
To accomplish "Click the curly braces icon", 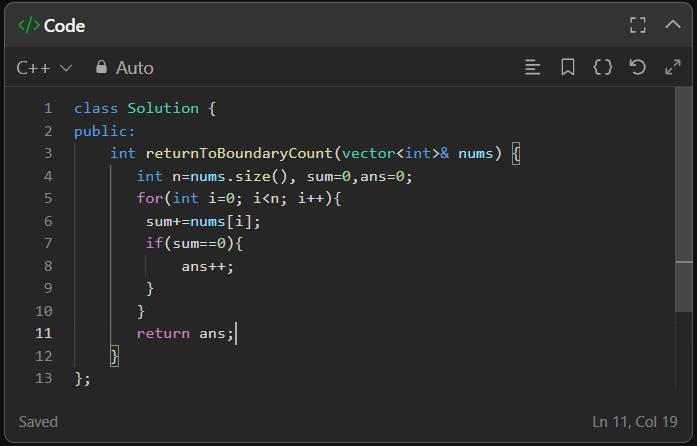I will (x=603, y=68).
